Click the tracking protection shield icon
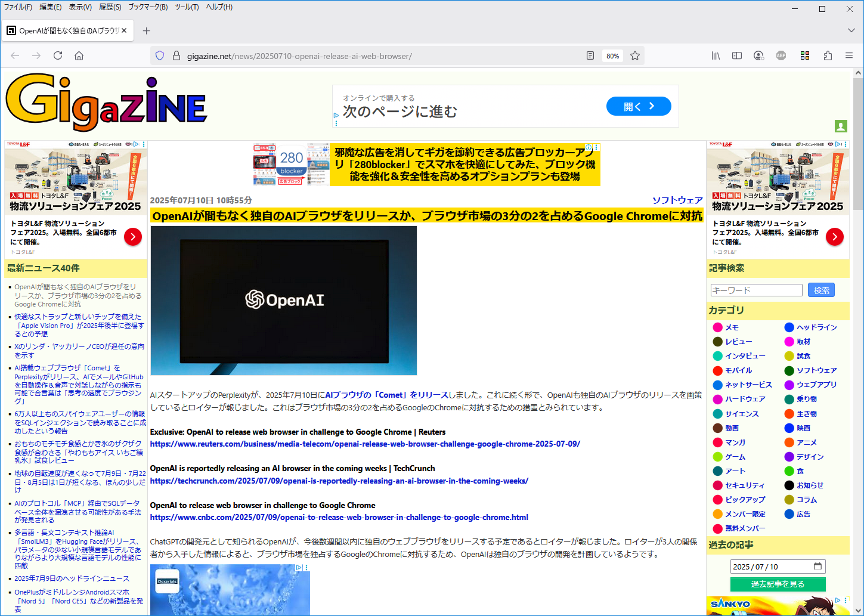Screen dimensions: 864x616 pyautogui.click(x=160, y=55)
